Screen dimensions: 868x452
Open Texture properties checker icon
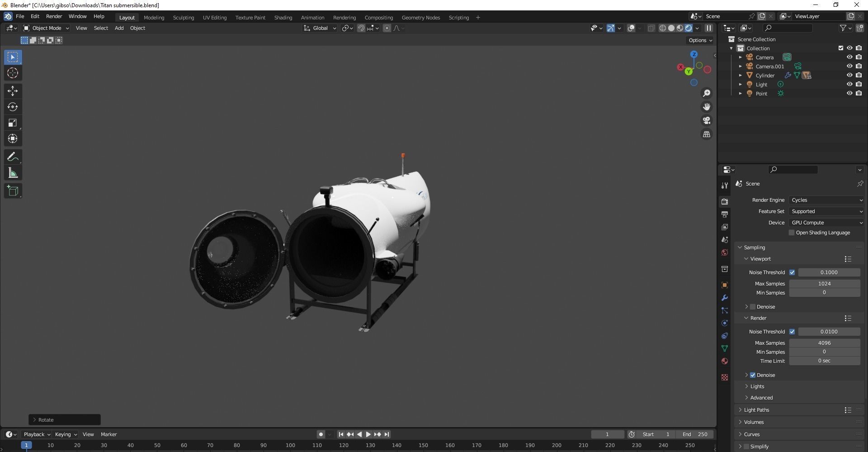(x=725, y=377)
